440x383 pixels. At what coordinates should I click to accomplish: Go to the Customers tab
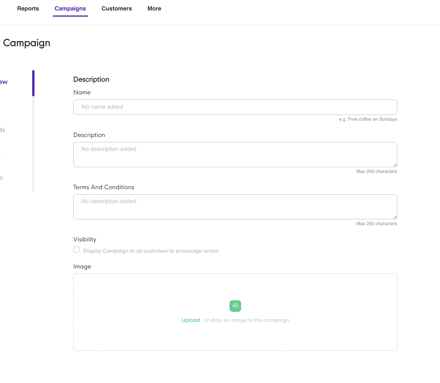pos(117,9)
